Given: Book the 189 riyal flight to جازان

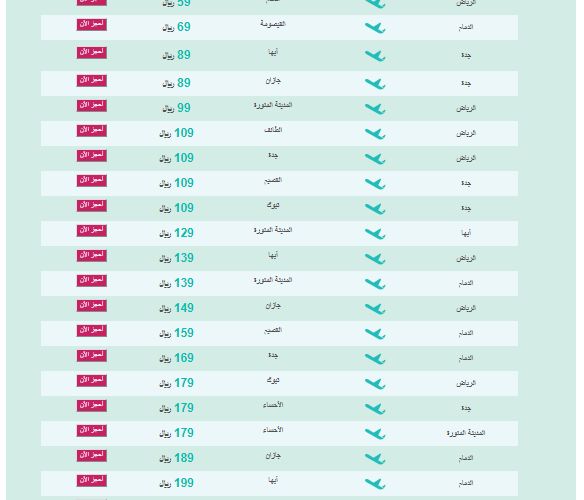Looking at the screenshot, I should (92, 455).
